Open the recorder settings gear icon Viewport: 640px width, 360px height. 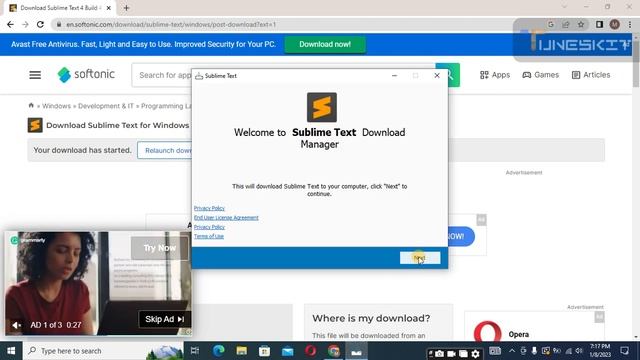coord(476,353)
